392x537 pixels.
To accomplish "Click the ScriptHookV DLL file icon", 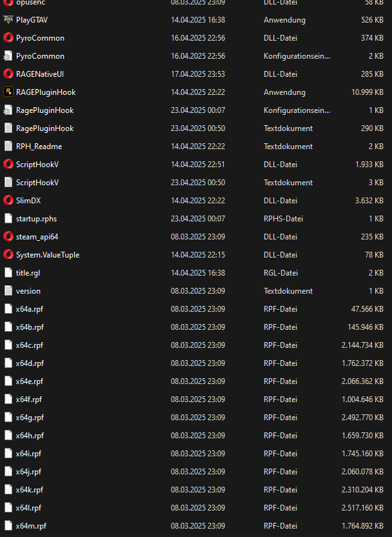I will tap(8, 165).
